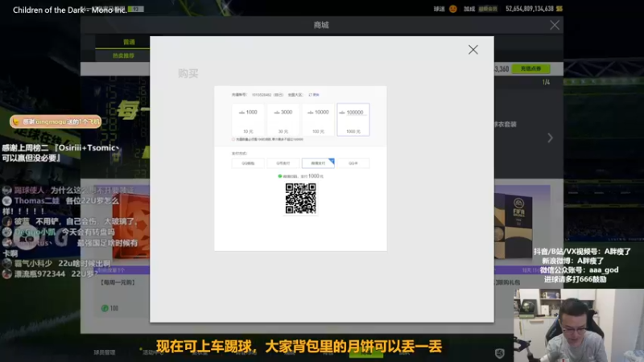Click the 加成 label in the top bar

coord(469,9)
